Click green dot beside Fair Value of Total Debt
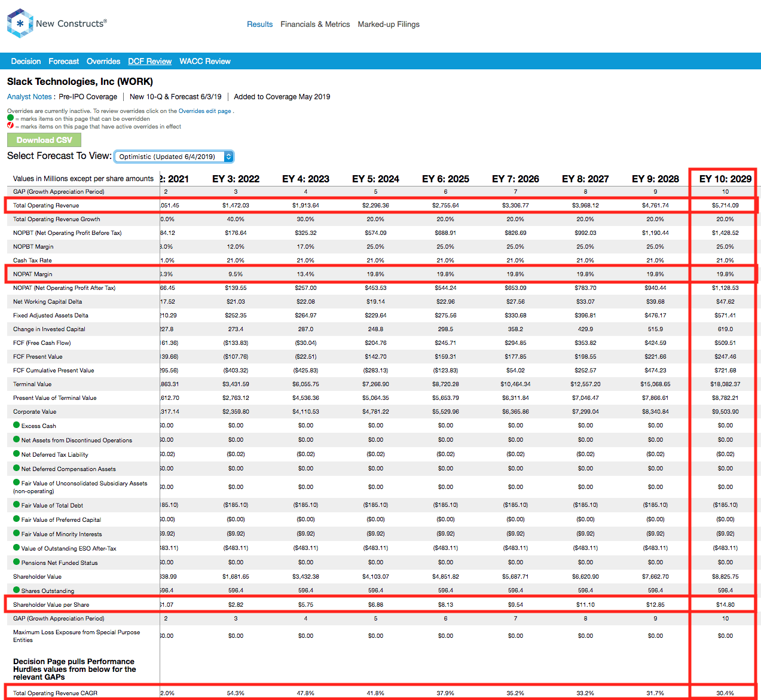This screenshot has height=700, width=761. coord(17,505)
